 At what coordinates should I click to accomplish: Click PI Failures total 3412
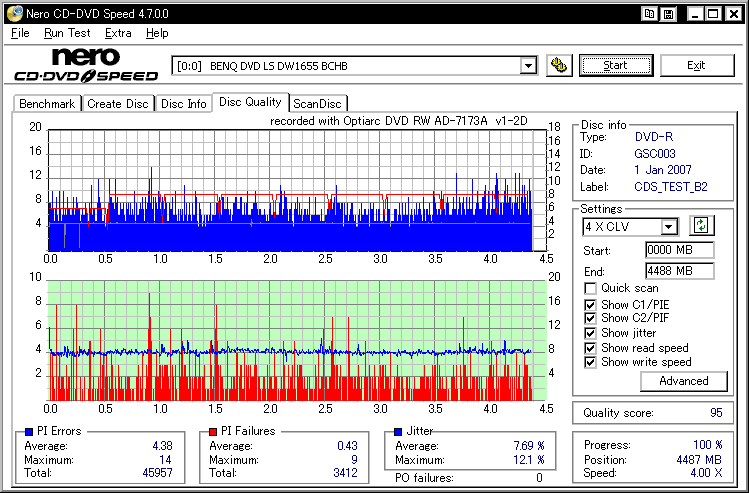coord(345,473)
